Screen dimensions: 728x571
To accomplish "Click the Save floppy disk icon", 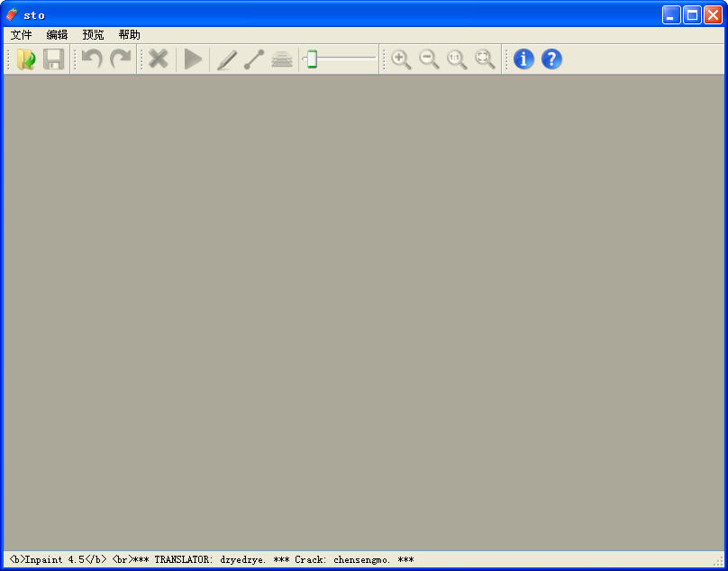I will [54, 59].
